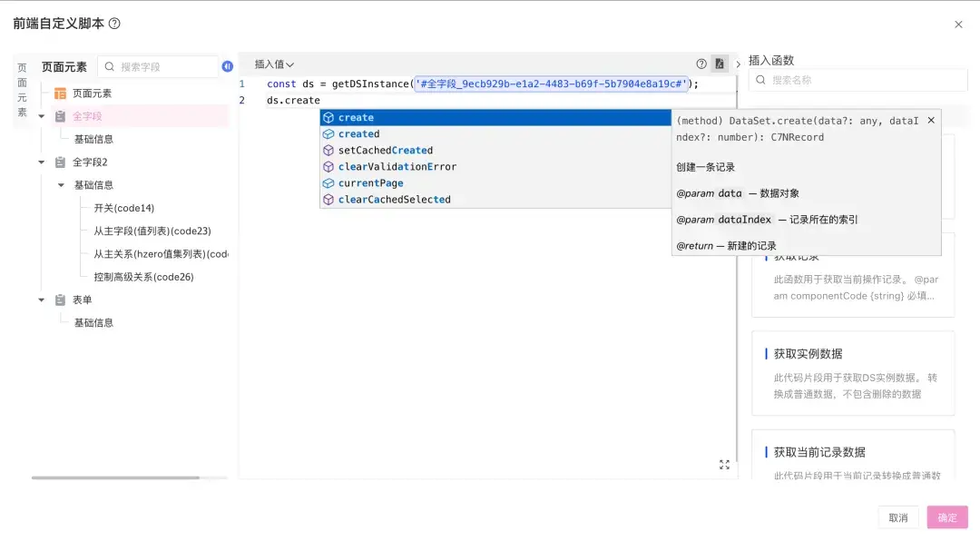This screenshot has width=980, height=541.
Task: Collapse the 全字段2 tree node
Action: (x=41, y=162)
